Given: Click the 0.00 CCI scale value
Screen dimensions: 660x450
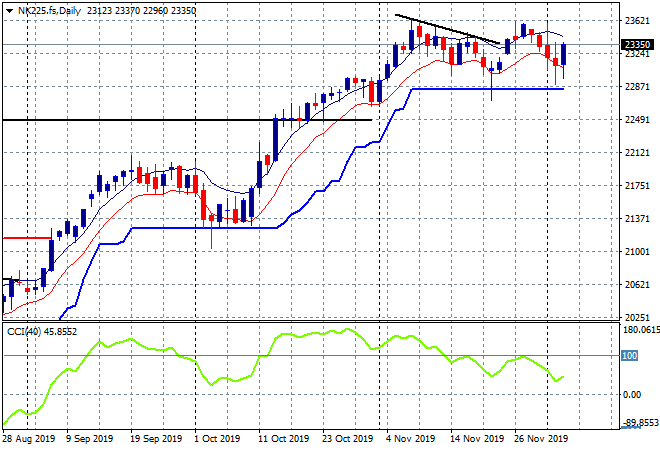Looking at the screenshot, I should (632, 395).
